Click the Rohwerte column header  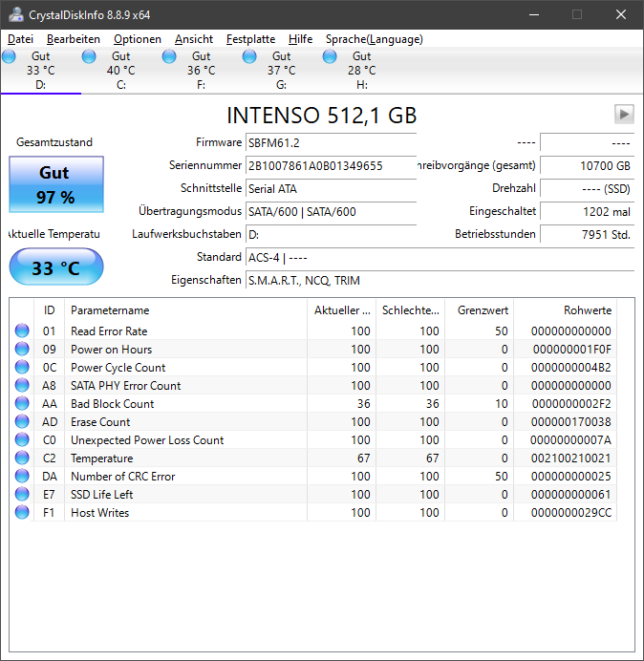(565, 310)
